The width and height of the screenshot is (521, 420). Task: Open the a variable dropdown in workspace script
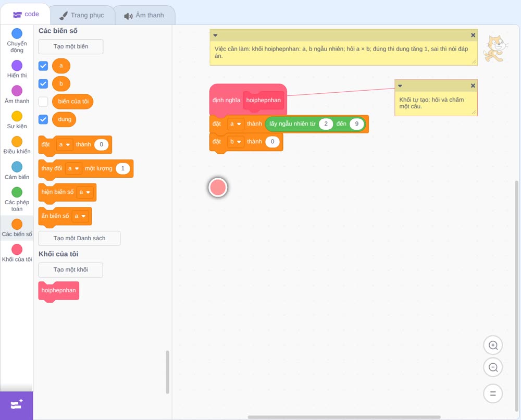(x=235, y=124)
